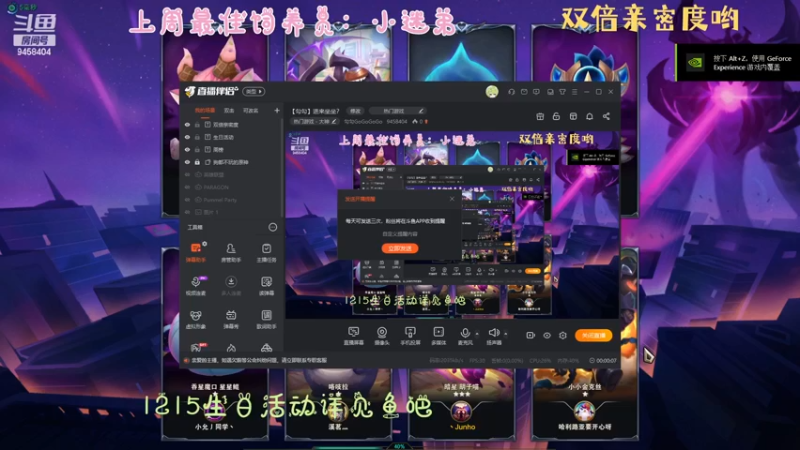Add 摄像头 camera source

[x=382, y=336]
